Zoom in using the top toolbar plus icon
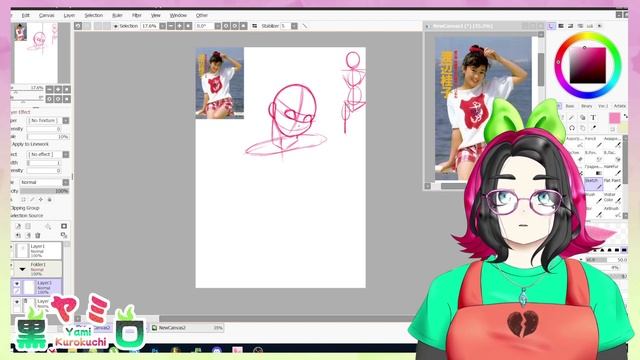 180,26
